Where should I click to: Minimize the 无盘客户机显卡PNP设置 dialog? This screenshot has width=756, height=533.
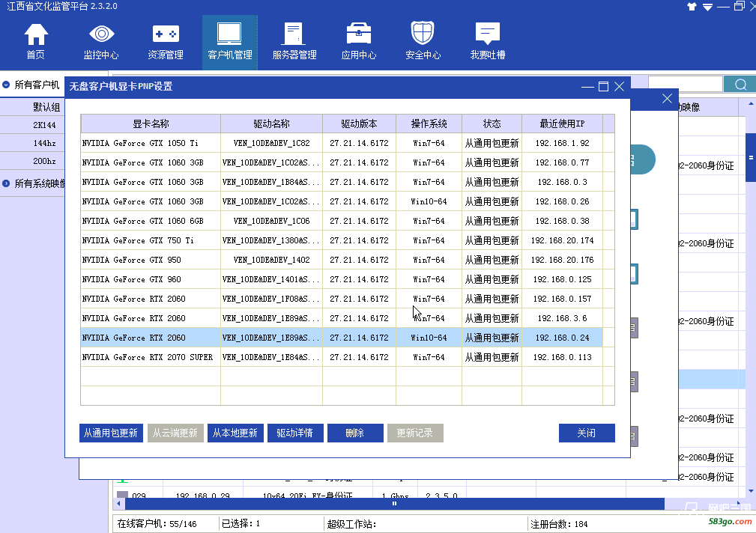[587, 87]
